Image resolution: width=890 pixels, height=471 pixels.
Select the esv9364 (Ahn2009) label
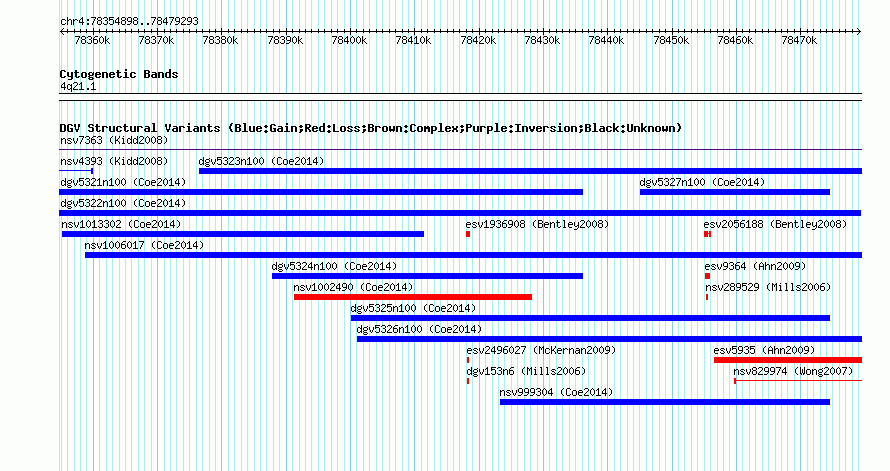pyautogui.click(x=755, y=266)
